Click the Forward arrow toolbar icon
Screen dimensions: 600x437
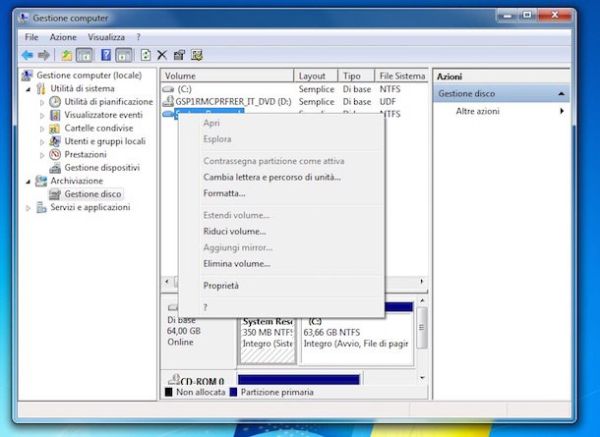click(44, 54)
